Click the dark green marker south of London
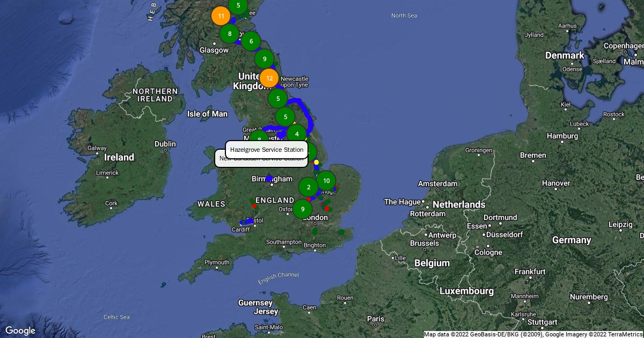 pos(315,231)
